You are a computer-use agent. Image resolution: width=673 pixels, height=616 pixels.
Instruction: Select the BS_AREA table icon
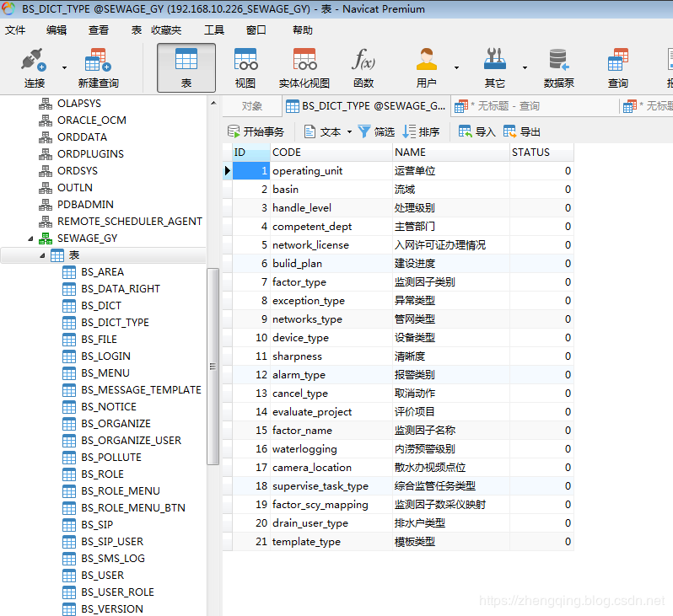pyautogui.click(x=69, y=272)
